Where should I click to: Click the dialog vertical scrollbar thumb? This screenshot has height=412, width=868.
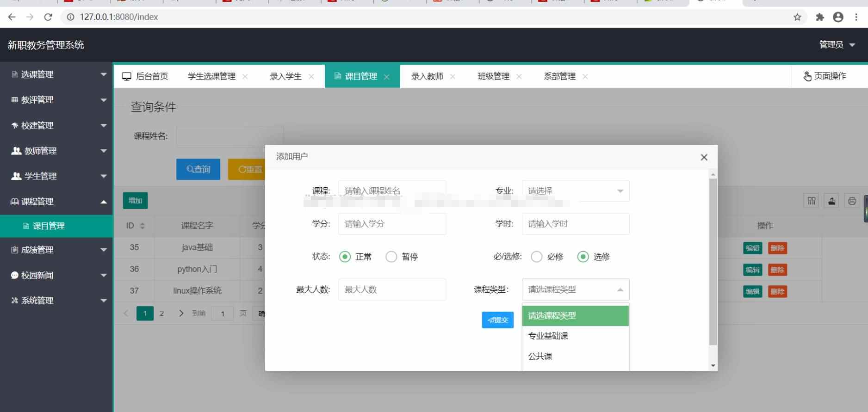click(713, 262)
